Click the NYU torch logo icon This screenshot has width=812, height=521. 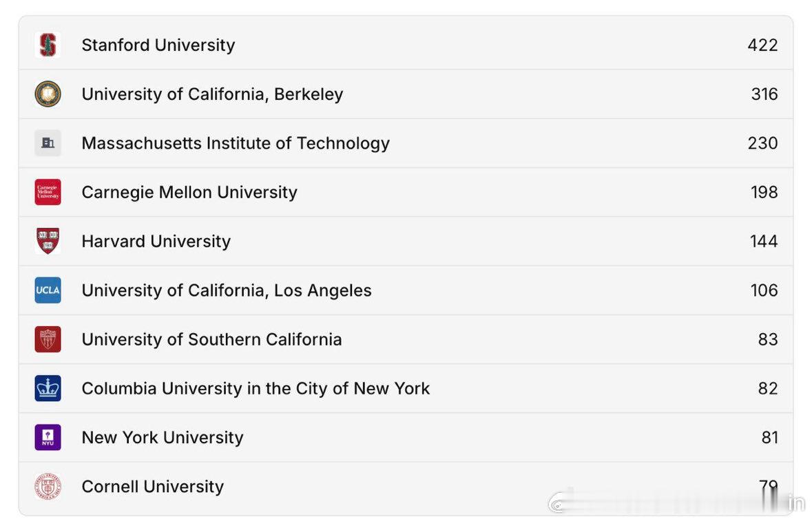point(47,437)
